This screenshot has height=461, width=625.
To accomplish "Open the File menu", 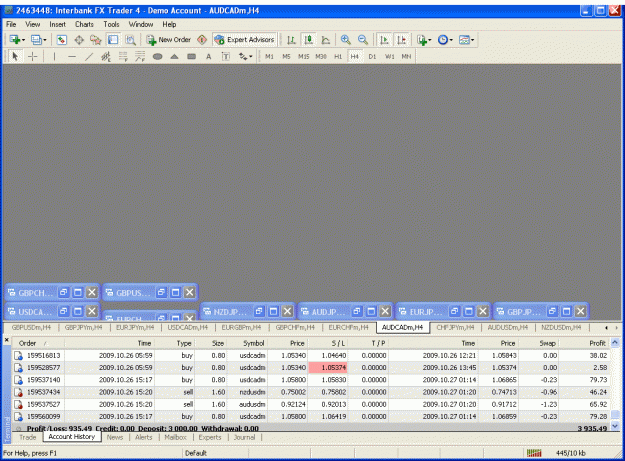I will tap(11, 24).
